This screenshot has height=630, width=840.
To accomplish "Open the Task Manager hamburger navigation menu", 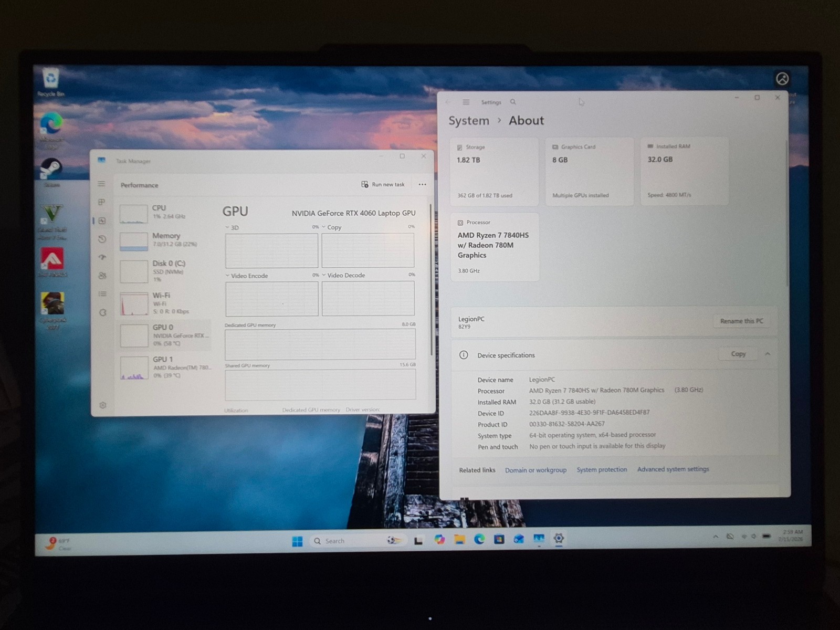I will (x=101, y=184).
